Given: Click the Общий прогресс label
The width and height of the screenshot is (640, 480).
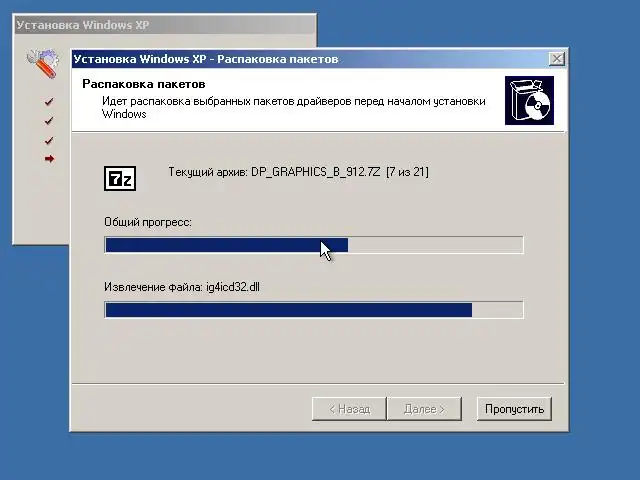Looking at the screenshot, I should [148, 222].
